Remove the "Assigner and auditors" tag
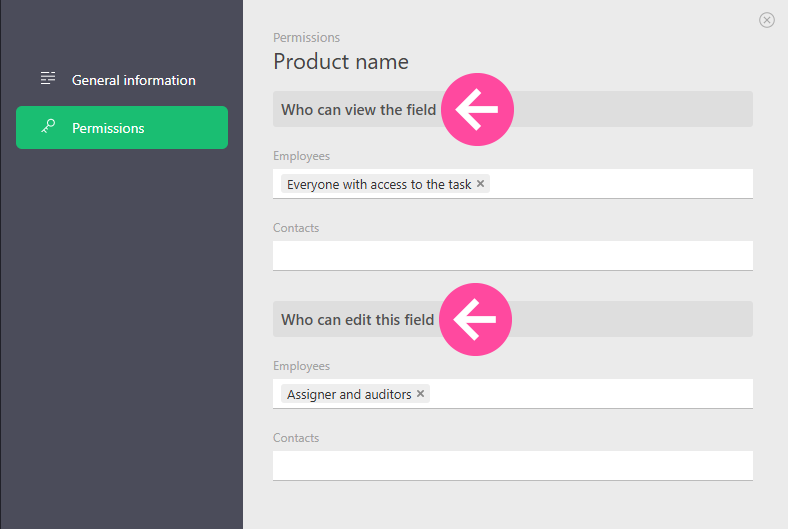This screenshot has height=529, width=788. pyautogui.click(x=421, y=394)
